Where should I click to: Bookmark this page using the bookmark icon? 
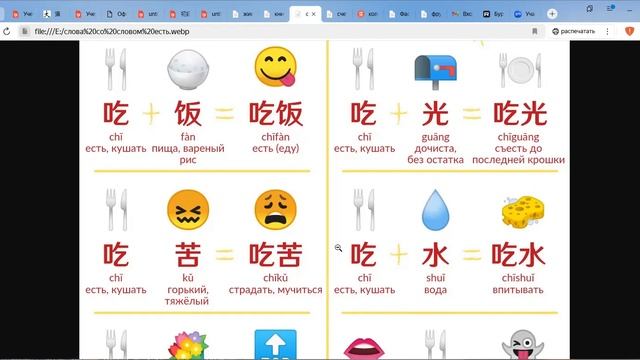(x=535, y=31)
